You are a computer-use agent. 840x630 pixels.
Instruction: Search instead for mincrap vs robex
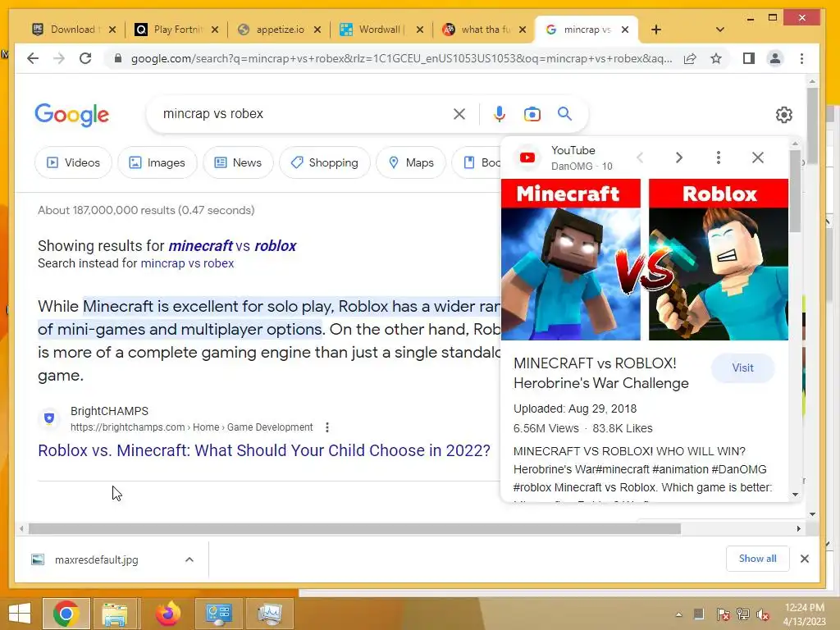187,263
